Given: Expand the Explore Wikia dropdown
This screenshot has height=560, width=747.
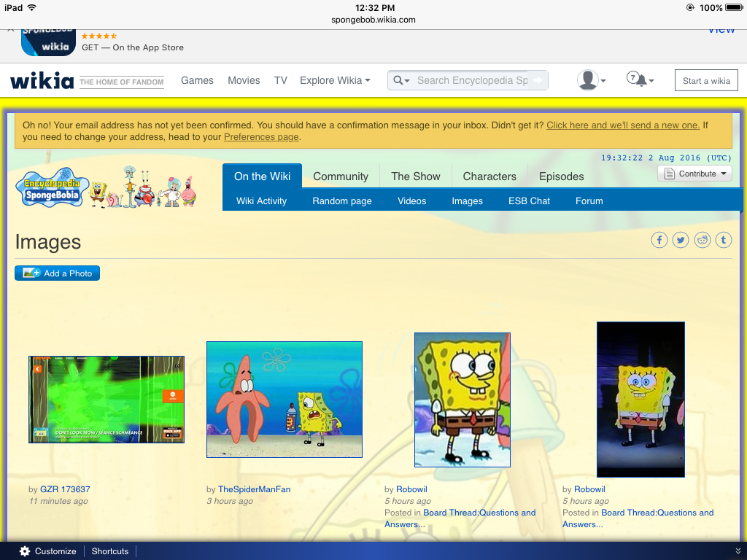Looking at the screenshot, I should (335, 80).
